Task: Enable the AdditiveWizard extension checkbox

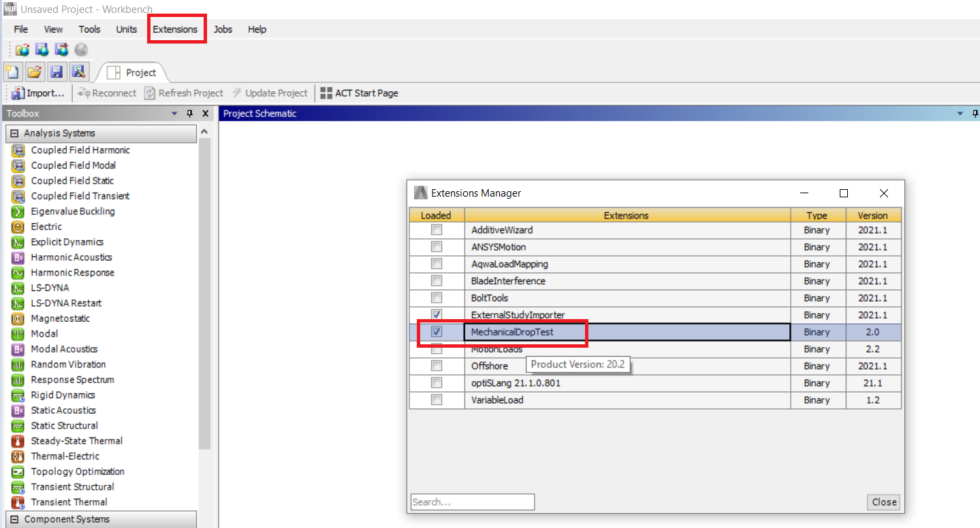Action: (x=437, y=230)
